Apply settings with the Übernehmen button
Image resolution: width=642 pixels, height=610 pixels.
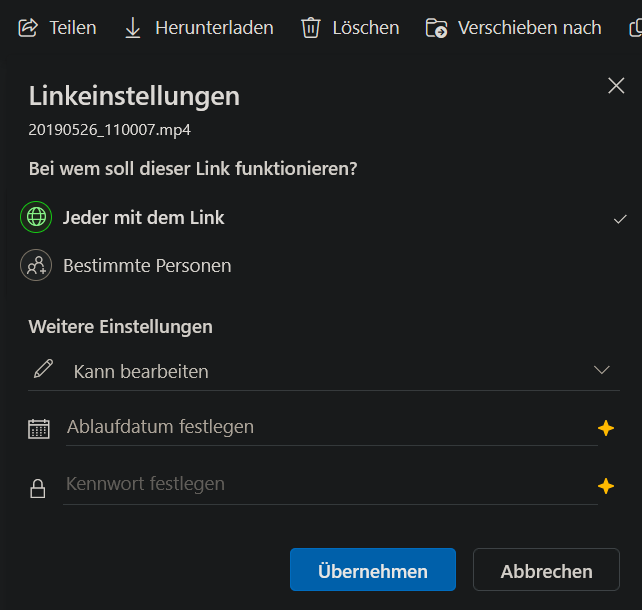pyautogui.click(x=373, y=569)
